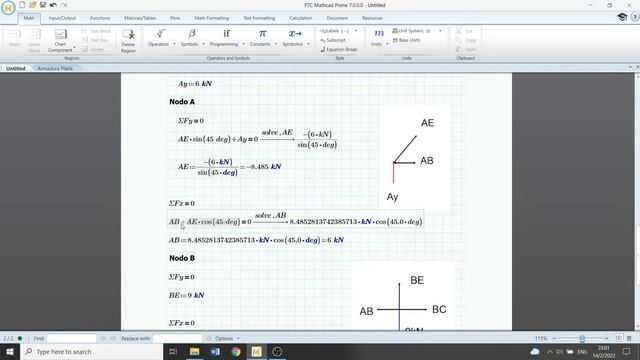Open the Document ribbon tab
Image resolution: width=640 pixels, height=360 pixels.
click(x=337, y=18)
